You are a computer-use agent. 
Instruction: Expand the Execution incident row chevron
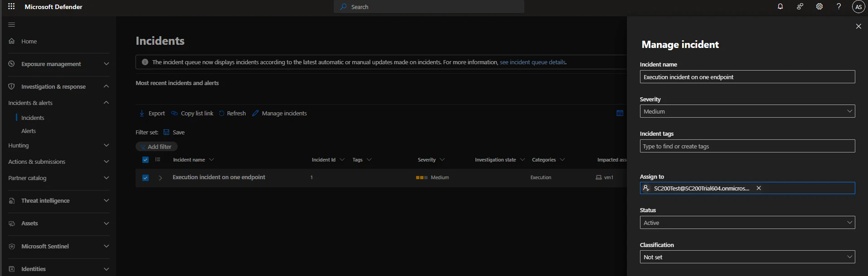click(160, 178)
